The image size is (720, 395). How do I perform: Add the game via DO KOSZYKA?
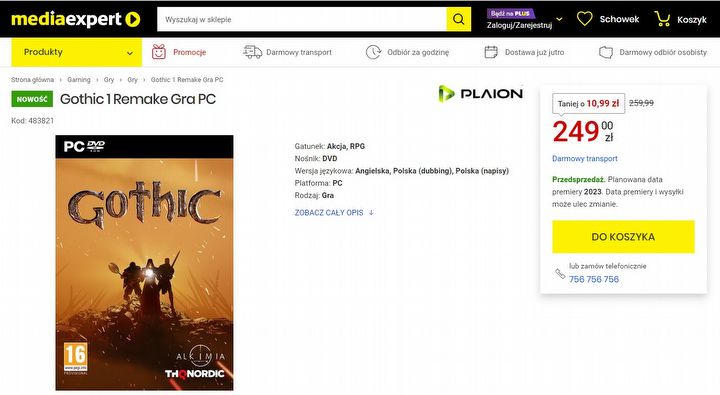[x=623, y=237]
